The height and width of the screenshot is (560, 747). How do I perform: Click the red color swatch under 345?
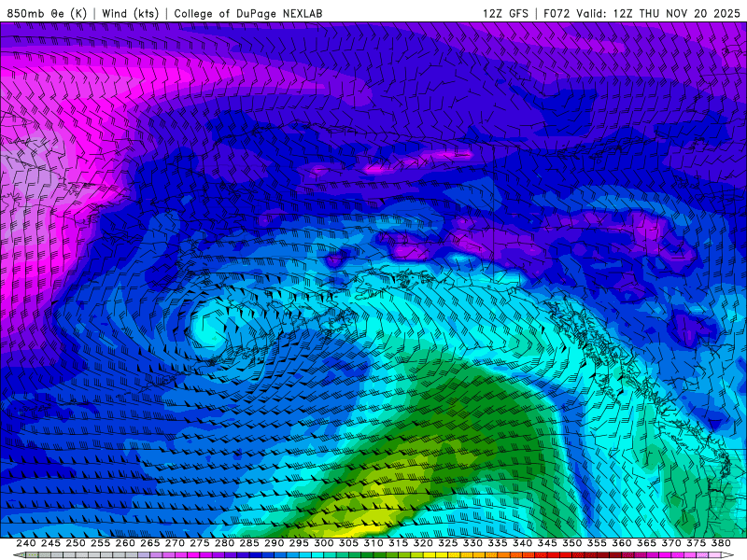pyautogui.click(x=553, y=555)
